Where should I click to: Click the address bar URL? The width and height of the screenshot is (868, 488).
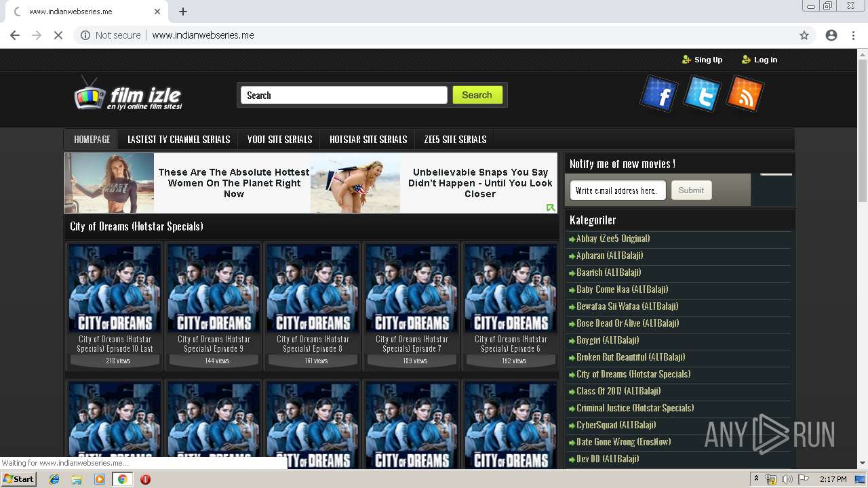click(x=203, y=35)
